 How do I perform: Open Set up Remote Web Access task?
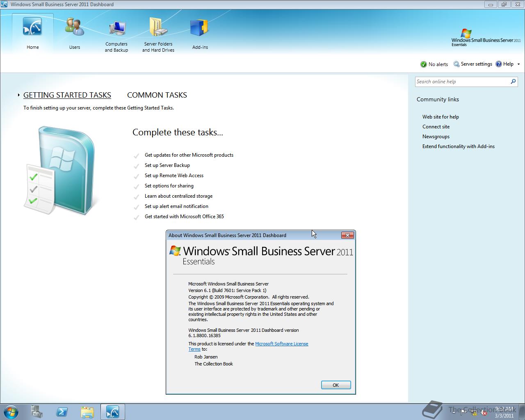click(x=174, y=176)
